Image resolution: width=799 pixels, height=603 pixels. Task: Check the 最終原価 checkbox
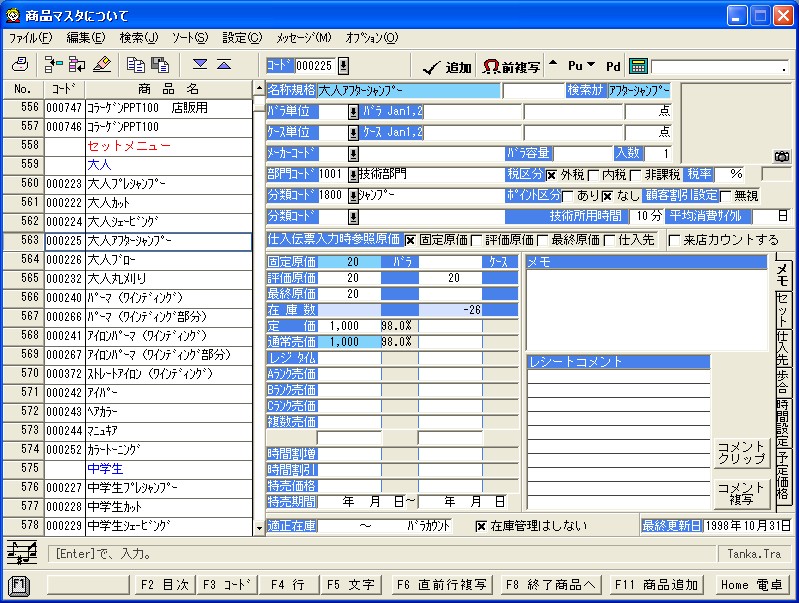pyautogui.click(x=542, y=240)
